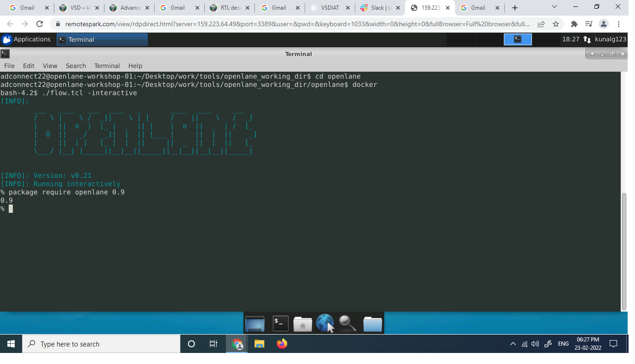Expand hidden icons in the Windows system tray
Viewport: 635px width, 364px height.
point(513,343)
